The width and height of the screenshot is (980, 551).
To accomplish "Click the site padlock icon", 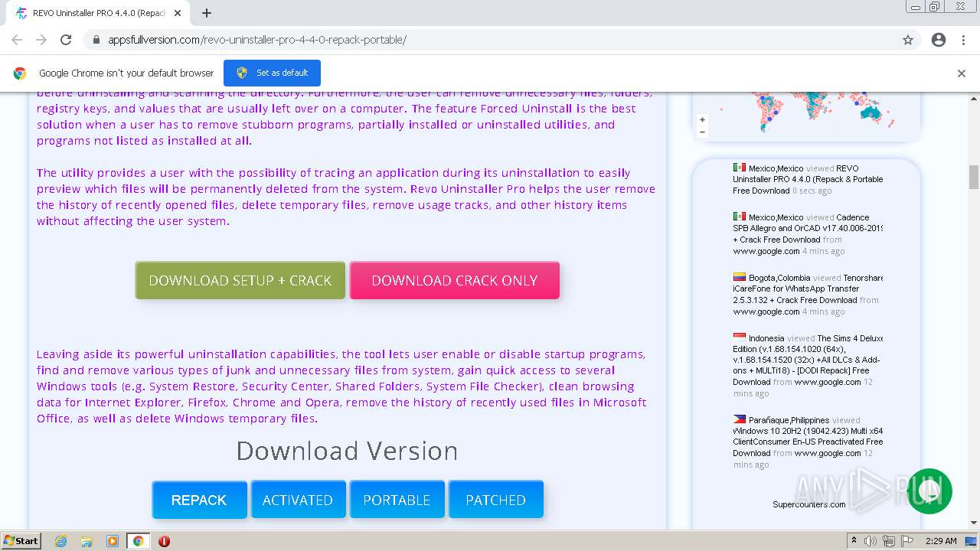I will click(96, 40).
